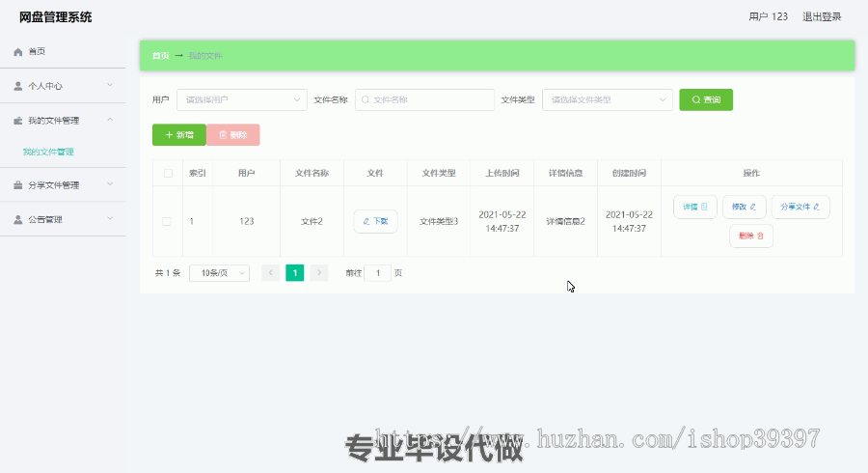Focus the 前往 page number input

click(x=377, y=273)
